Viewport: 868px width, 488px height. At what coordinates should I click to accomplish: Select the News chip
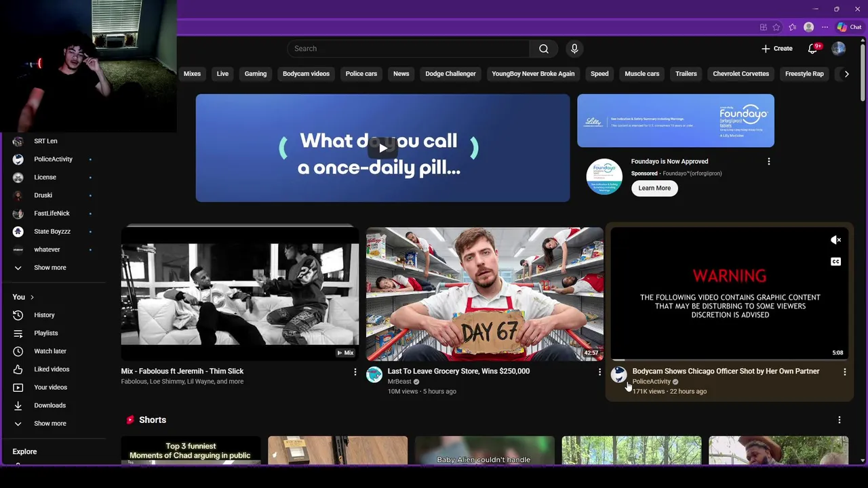click(x=401, y=74)
